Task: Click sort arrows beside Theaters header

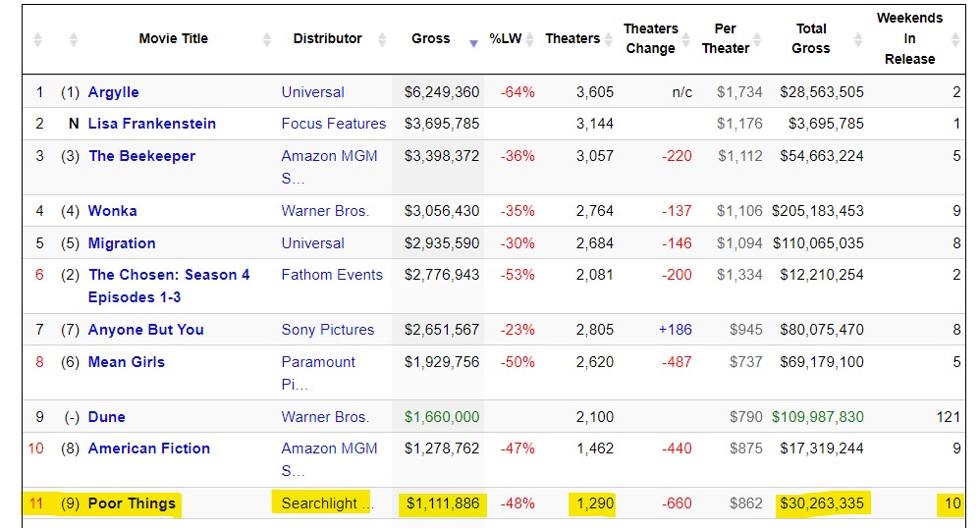Action: pyautogui.click(x=608, y=39)
